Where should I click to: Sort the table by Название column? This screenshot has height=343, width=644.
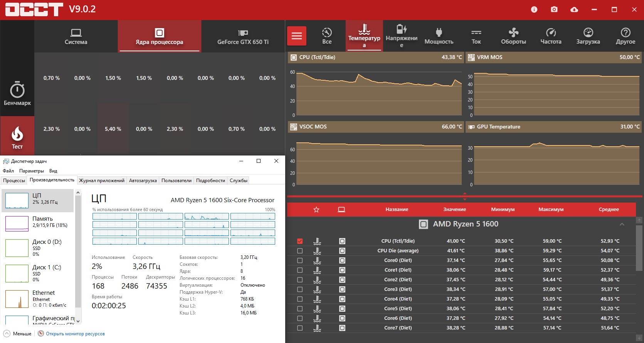[x=397, y=210]
